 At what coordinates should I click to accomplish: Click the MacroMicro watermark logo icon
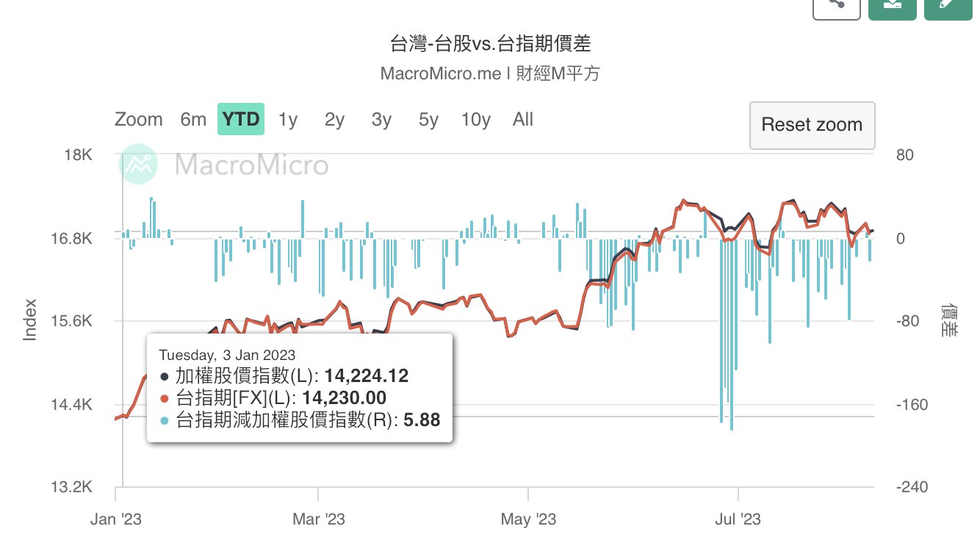[140, 165]
